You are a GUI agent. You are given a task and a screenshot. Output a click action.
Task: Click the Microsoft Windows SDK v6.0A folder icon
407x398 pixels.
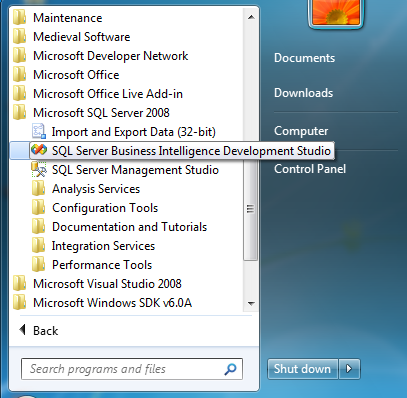pyautogui.click(x=19, y=303)
